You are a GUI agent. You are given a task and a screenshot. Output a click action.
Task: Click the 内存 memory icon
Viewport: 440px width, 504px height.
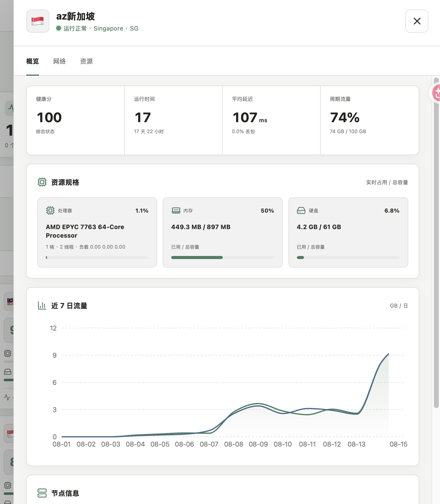click(x=176, y=210)
